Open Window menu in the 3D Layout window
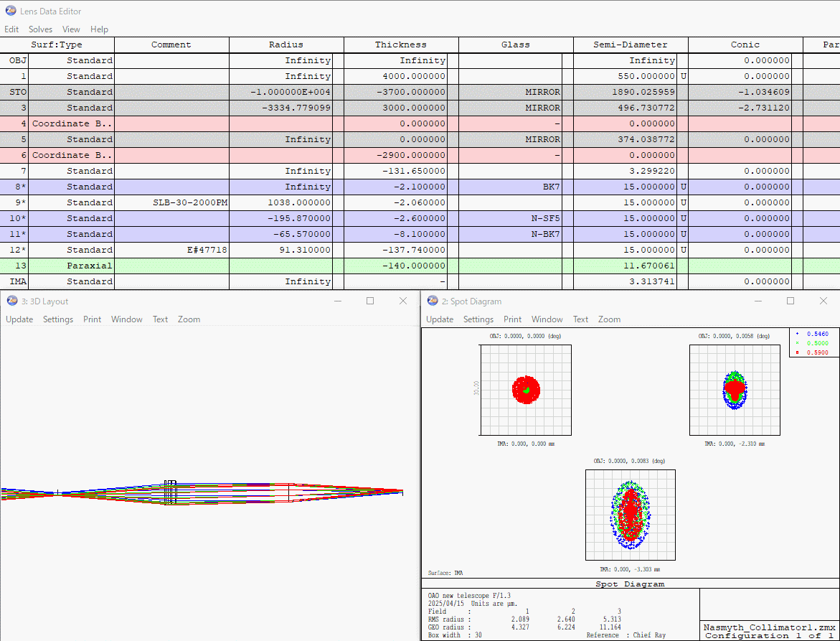Image resolution: width=840 pixels, height=641 pixels. [x=126, y=319]
